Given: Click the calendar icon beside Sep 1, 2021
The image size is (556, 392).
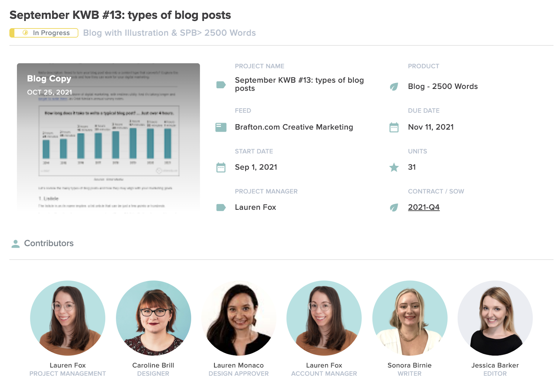Looking at the screenshot, I should pyautogui.click(x=221, y=167).
